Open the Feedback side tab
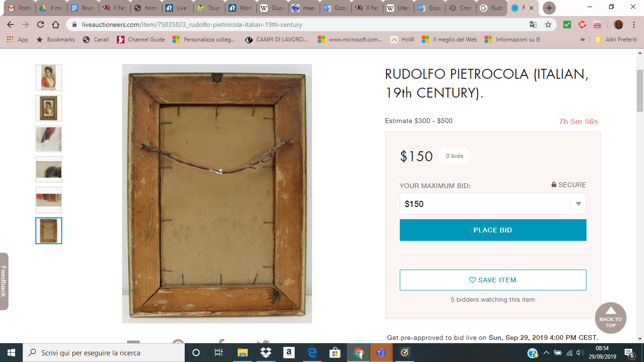This screenshot has width=644, height=362. 4,281
